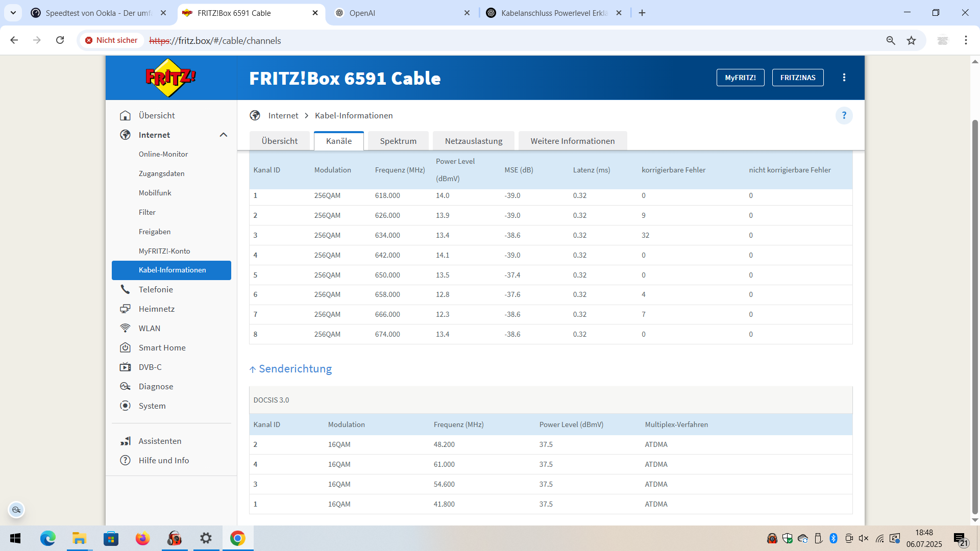Open the browser tab search dropdown
980x551 pixels.
click(13, 13)
